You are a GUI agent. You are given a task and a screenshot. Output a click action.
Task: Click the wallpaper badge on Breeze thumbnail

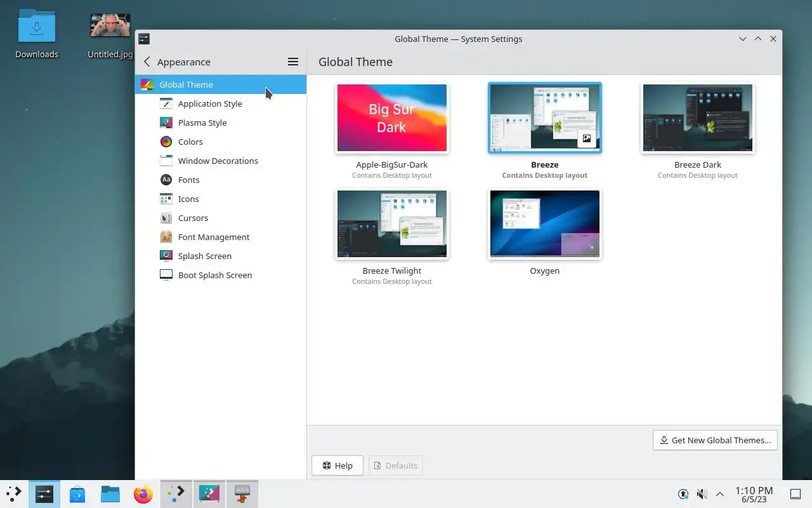coord(587,138)
